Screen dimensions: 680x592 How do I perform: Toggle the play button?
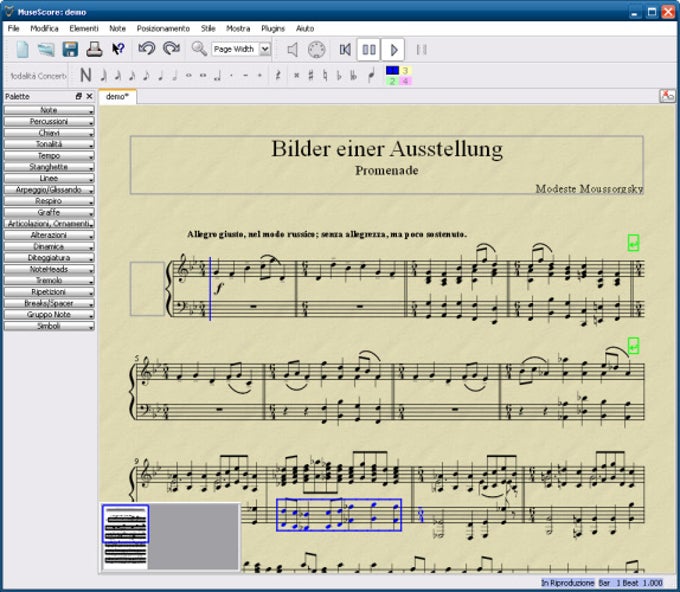pos(393,50)
